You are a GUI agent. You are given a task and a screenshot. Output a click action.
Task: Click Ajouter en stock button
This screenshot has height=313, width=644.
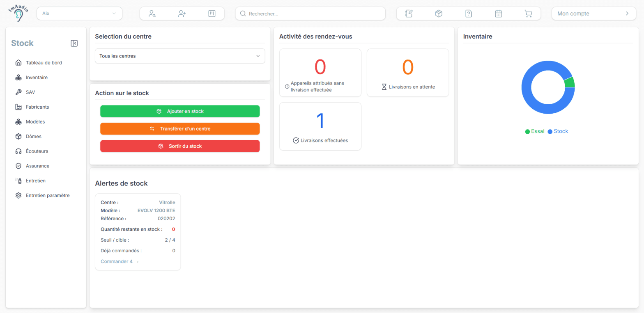(180, 111)
